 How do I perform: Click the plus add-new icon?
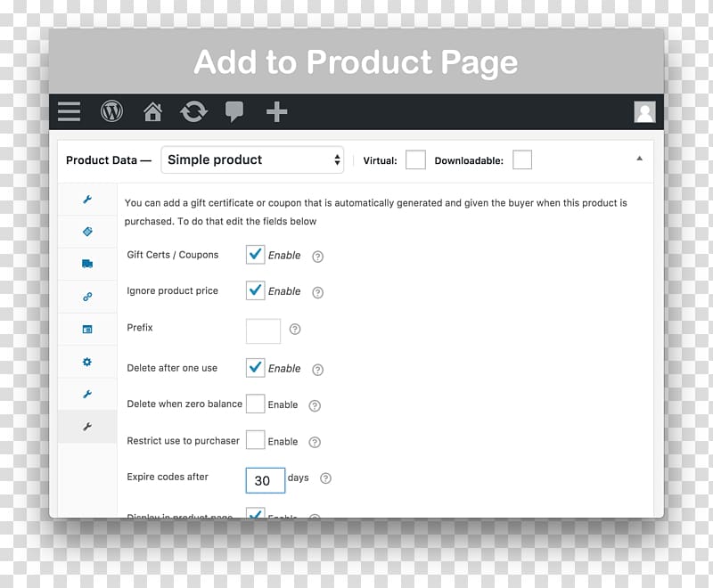(276, 111)
